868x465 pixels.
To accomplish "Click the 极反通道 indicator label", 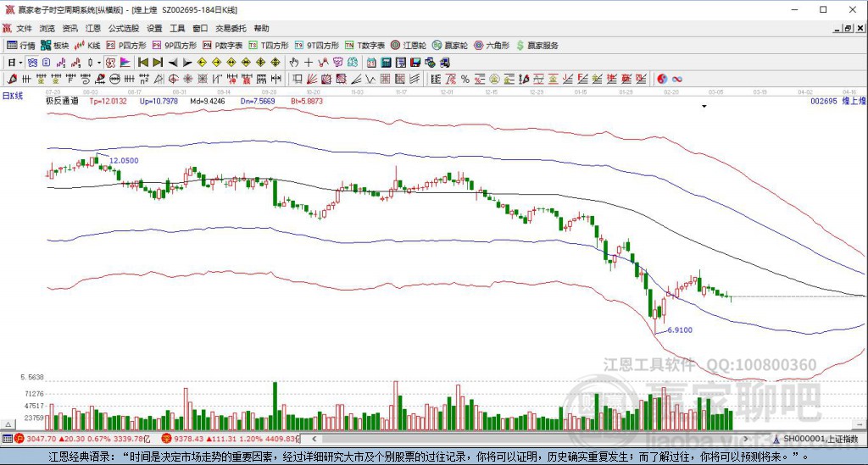I will point(62,101).
